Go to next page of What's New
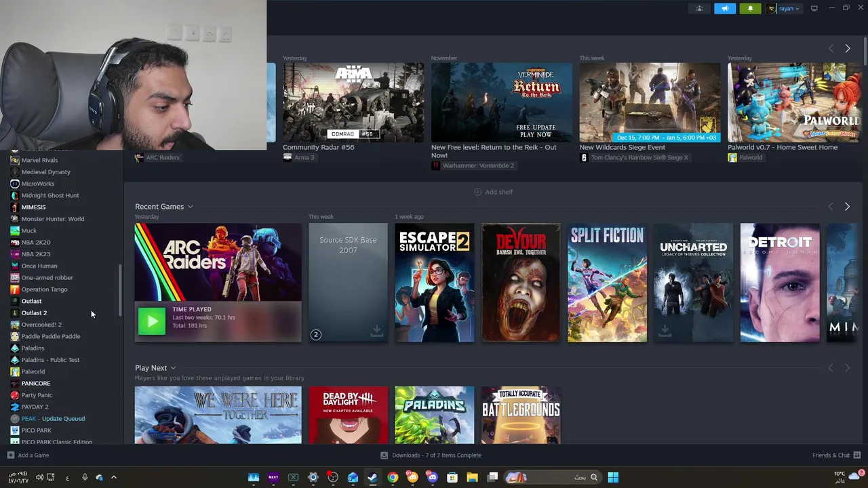 click(x=847, y=48)
